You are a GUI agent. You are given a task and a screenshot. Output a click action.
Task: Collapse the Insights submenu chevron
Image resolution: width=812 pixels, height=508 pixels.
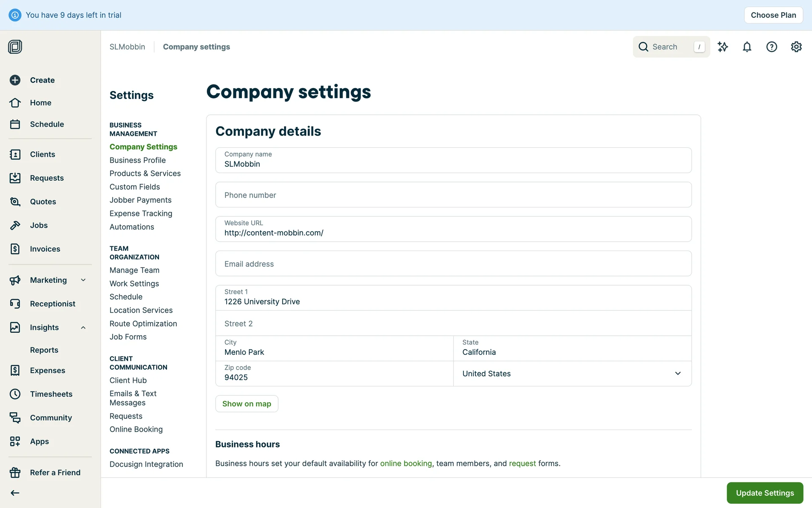tap(83, 328)
